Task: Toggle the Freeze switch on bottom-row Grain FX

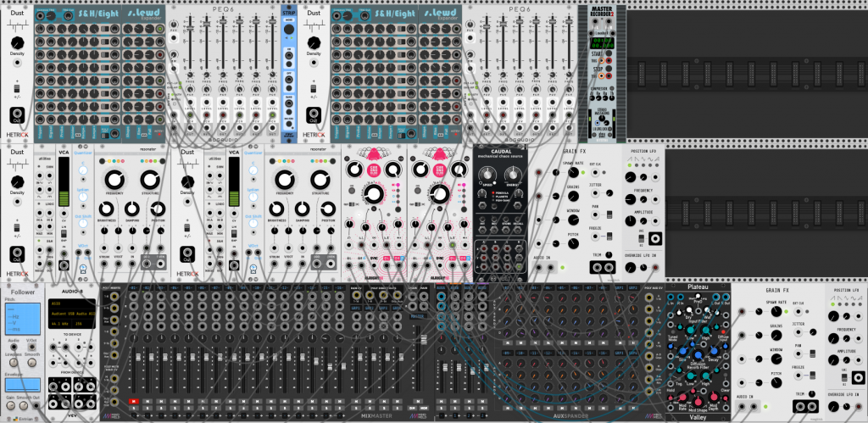Action: (x=811, y=375)
